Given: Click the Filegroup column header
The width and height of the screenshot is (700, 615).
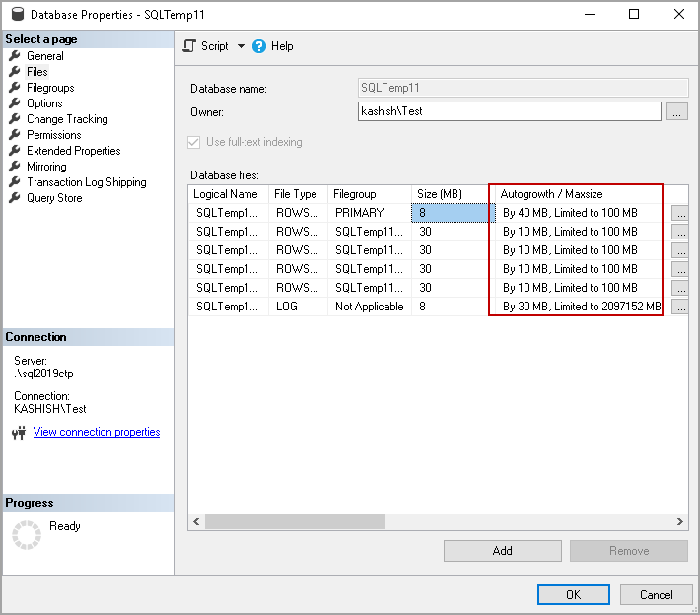Looking at the screenshot, I should click(369, 194).
